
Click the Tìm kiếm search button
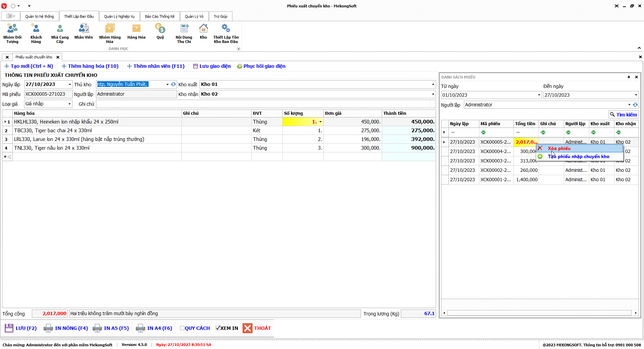click(x=623, y=115)
